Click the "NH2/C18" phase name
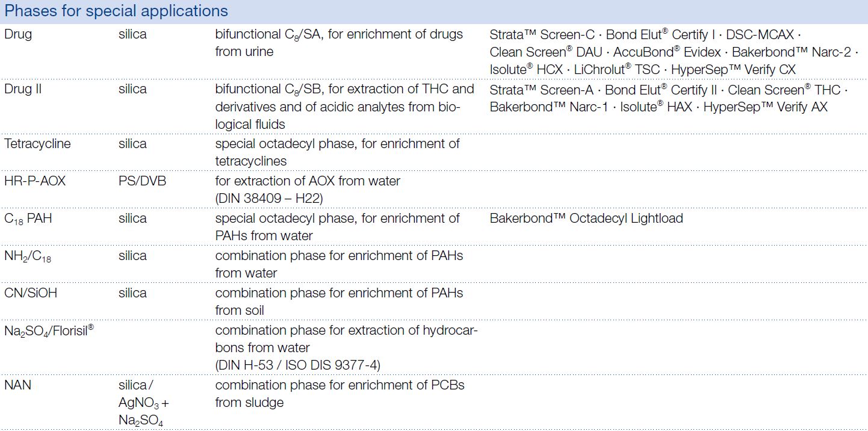 29,256
